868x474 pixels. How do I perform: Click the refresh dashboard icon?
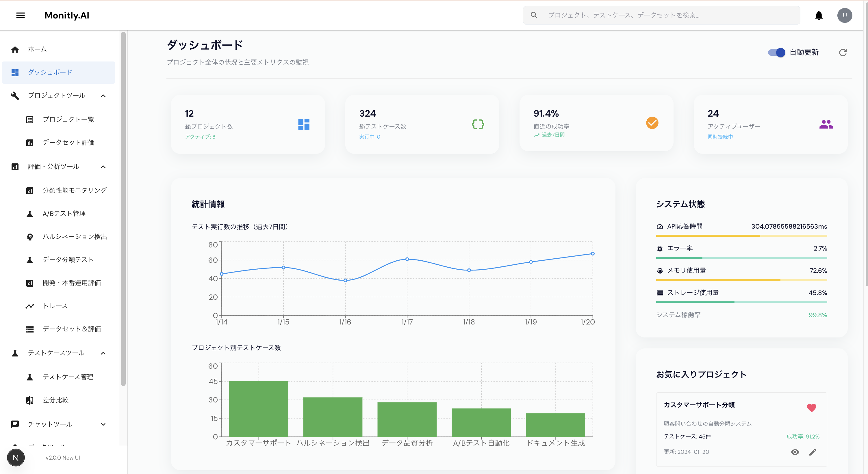[x=843, y=53]
